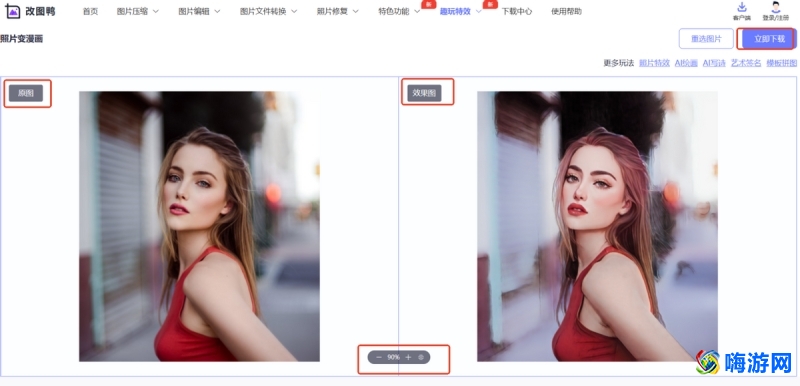Go to 下载中心

[x=516, y=11]
